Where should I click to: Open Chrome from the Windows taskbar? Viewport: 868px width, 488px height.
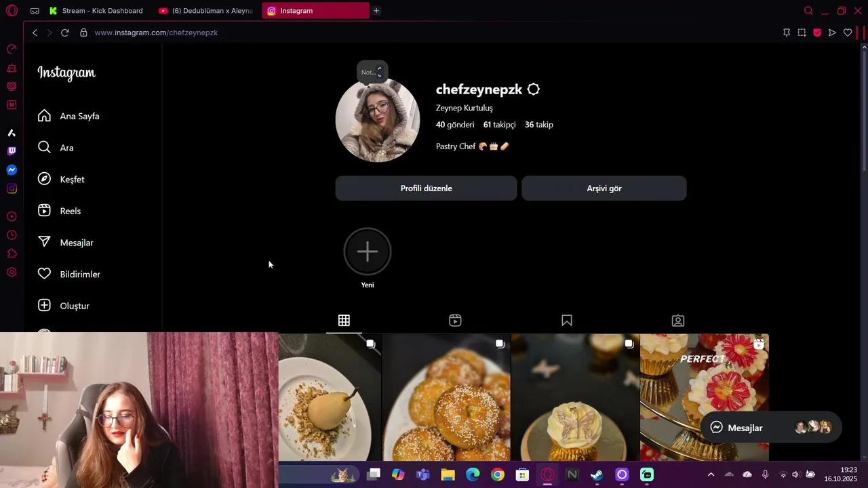click(498, 474)
